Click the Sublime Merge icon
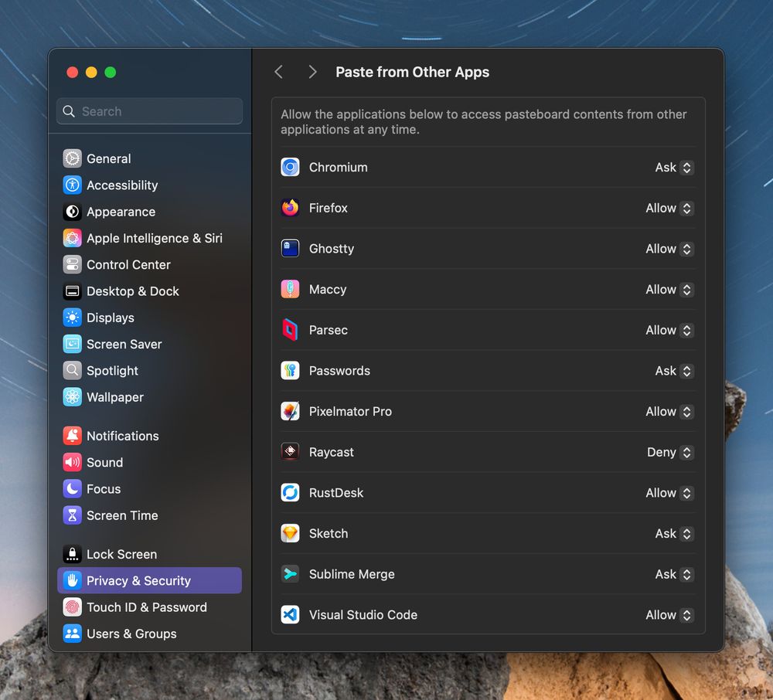Viewport: 773px width, 700px height. tap(290, 574)
